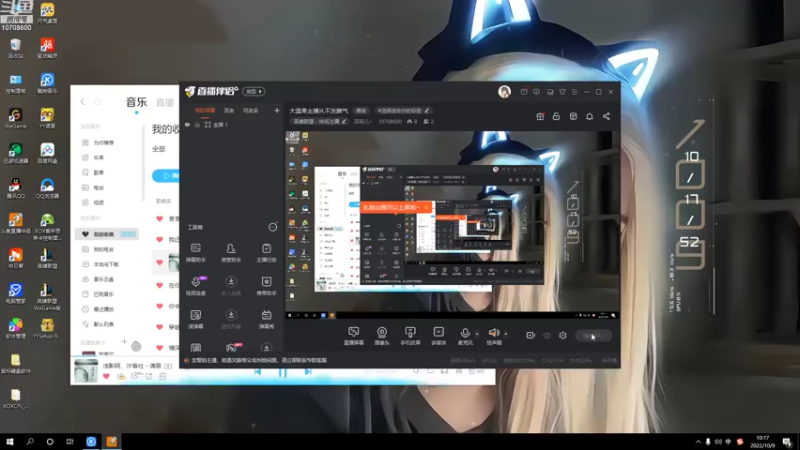Skip to the next song
800x450 pixels.
point(308,372)
